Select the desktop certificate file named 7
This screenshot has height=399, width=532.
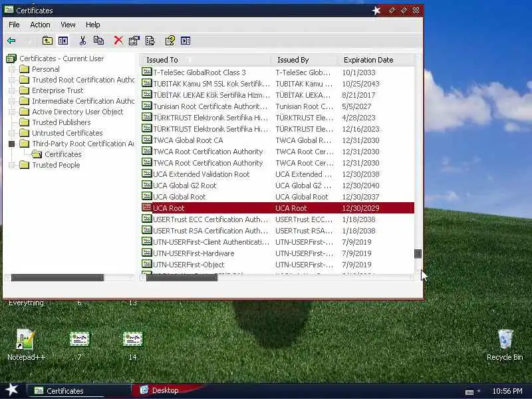click(x=79, y=344)
